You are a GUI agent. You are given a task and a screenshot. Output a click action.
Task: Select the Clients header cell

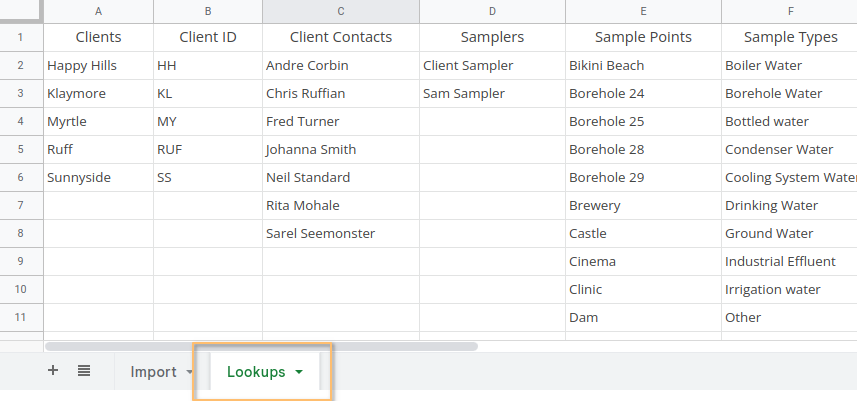click(98, 37)
